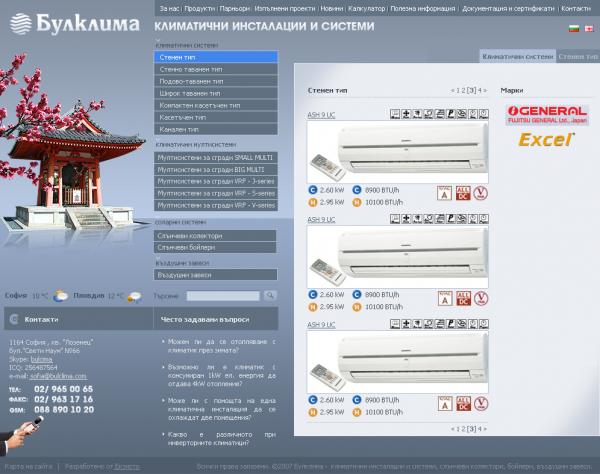Collapse the климатични системи section arrow
This screenshot has height=474, width=600.
(158, 40)
